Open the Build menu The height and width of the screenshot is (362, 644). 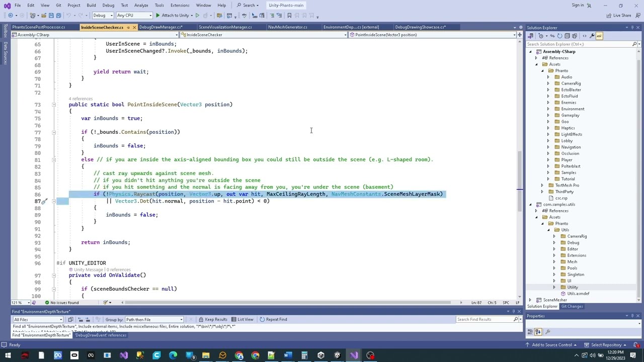(x=91, y=5)
